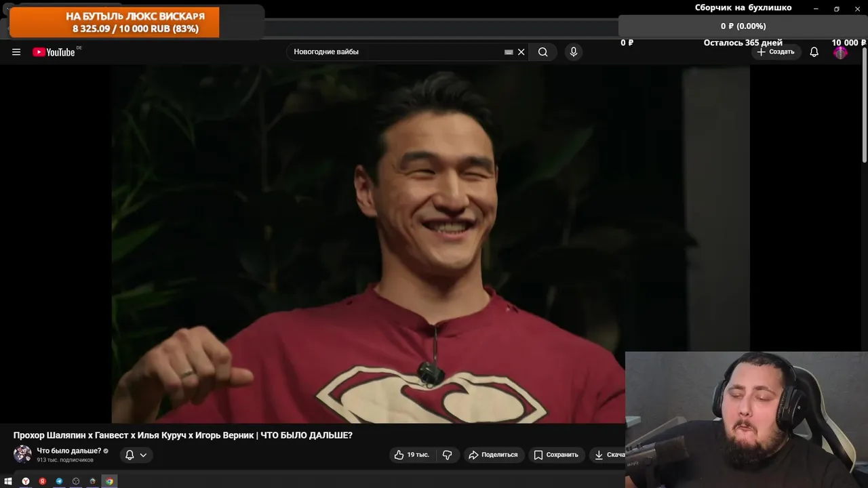This screenshot has height=488, width=868.
Task: Click the НА БУТЫЛЬ ЛЮКС ВИСКАРЯ donation bar
Action: [114, 22]
